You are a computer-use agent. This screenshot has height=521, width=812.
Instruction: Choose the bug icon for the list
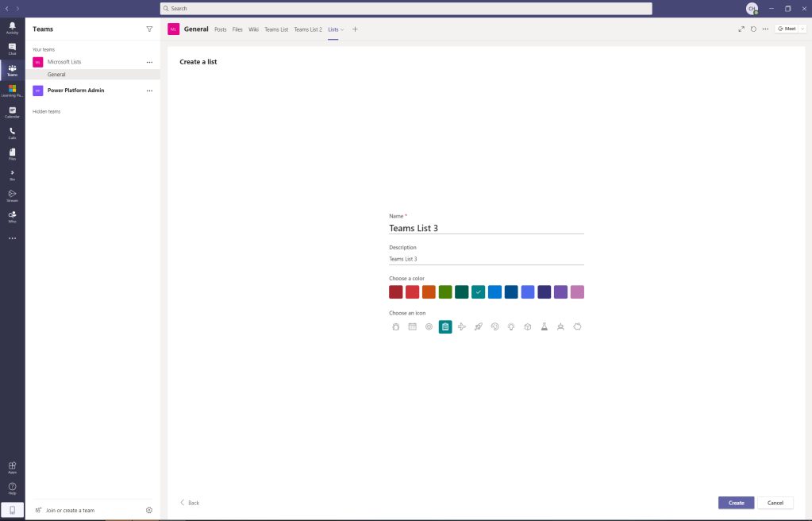point(396,326)
